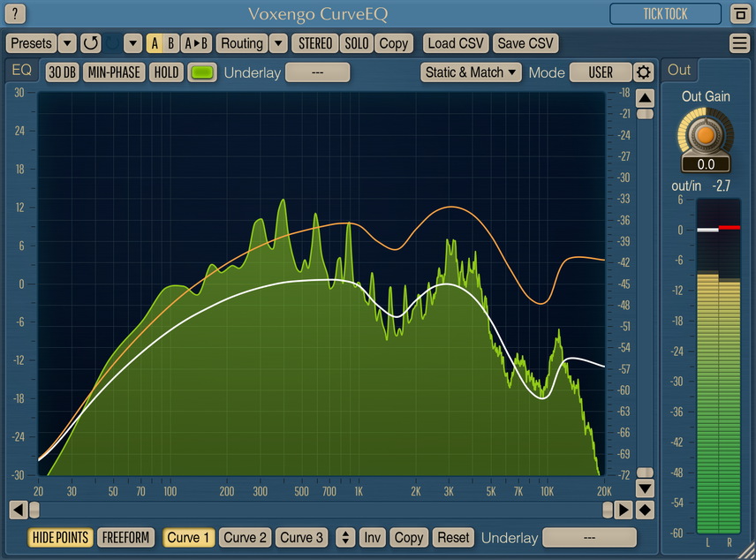
Task: Expand the Presets dropdown arrow
Action: [67, 43]
